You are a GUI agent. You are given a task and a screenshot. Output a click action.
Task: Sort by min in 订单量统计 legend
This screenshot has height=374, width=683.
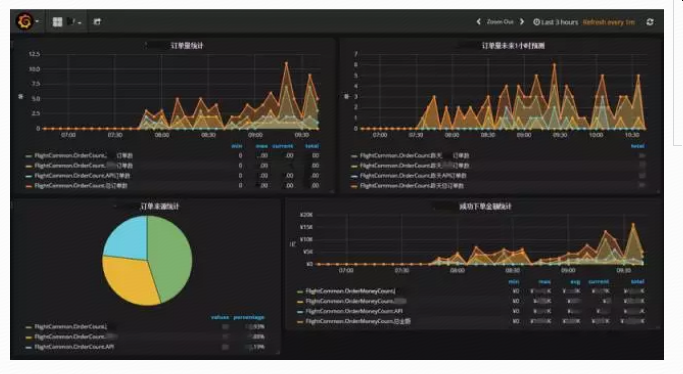pos(237,146)
